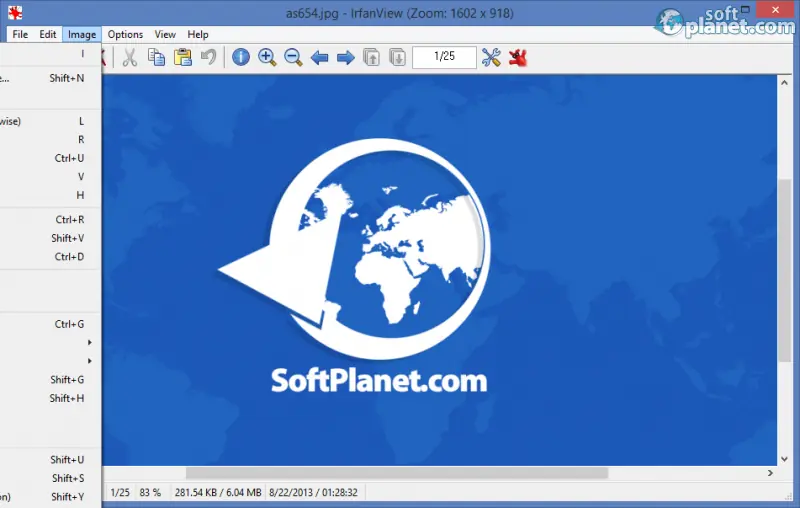This screenshot has width=800, height=508.
Task: Click the Zoom In magnifier icon
Action: coord(267,57)
